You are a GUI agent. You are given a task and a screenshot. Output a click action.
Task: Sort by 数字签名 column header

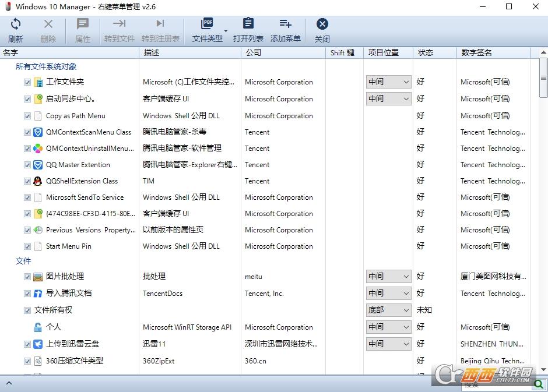tap(493, 52)
